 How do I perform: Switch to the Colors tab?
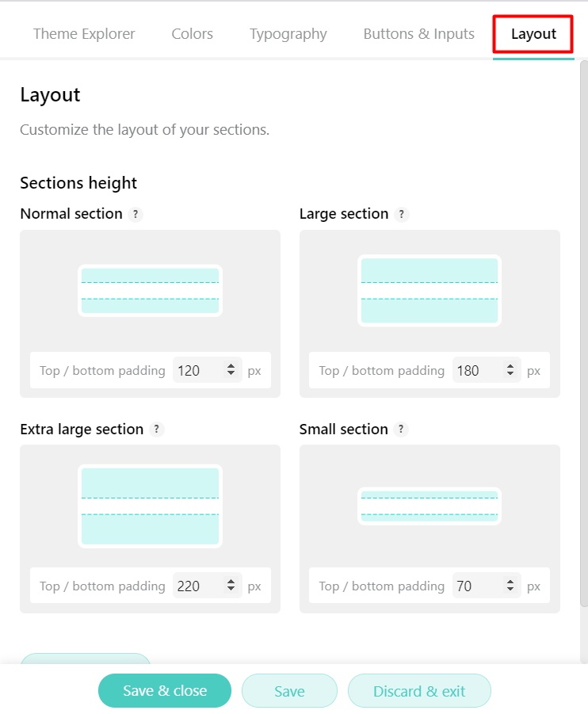point(192,34)
